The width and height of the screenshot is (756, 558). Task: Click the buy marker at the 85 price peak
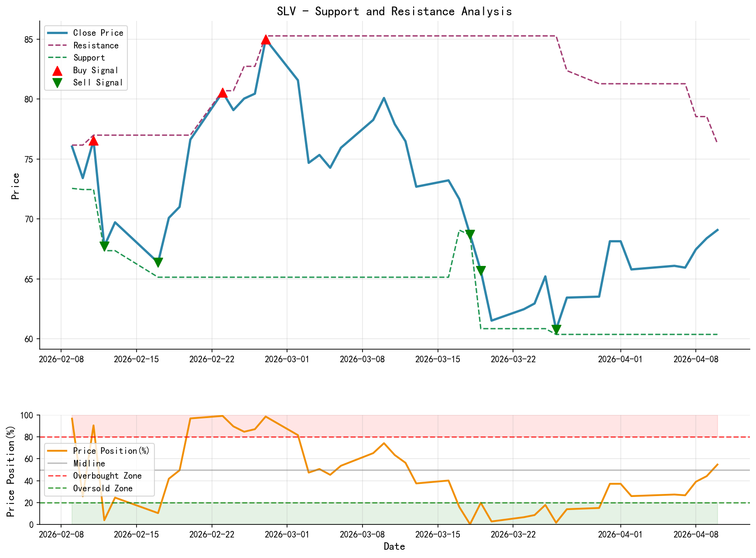coord(266,40)
